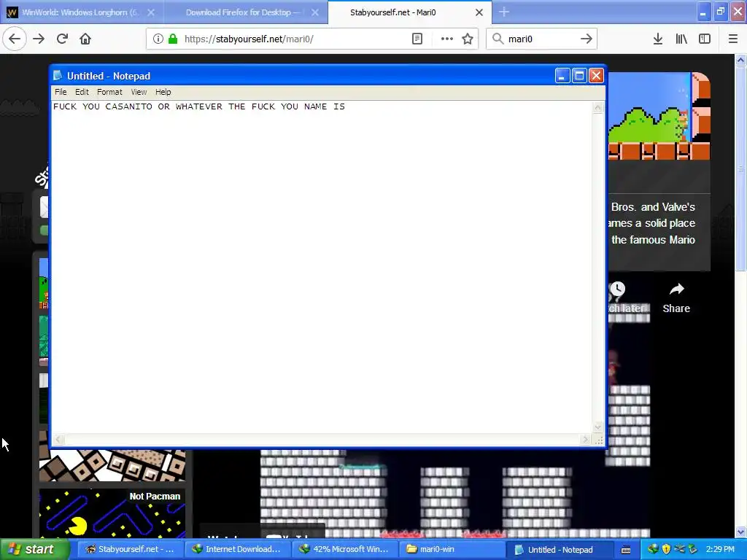The width and height of the screenshot is (747, 560).
Task: Click the security shield tray icon
Action: tap(666, 550)
